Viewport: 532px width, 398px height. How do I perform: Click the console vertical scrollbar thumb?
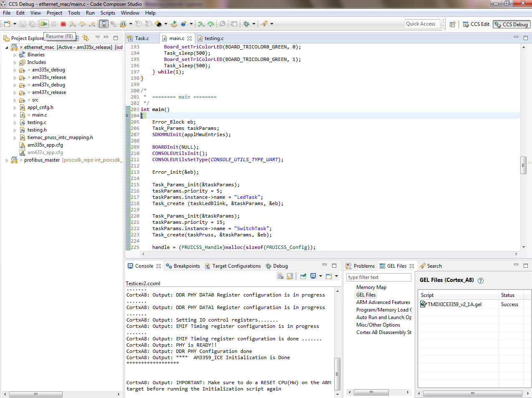[337, 374]
